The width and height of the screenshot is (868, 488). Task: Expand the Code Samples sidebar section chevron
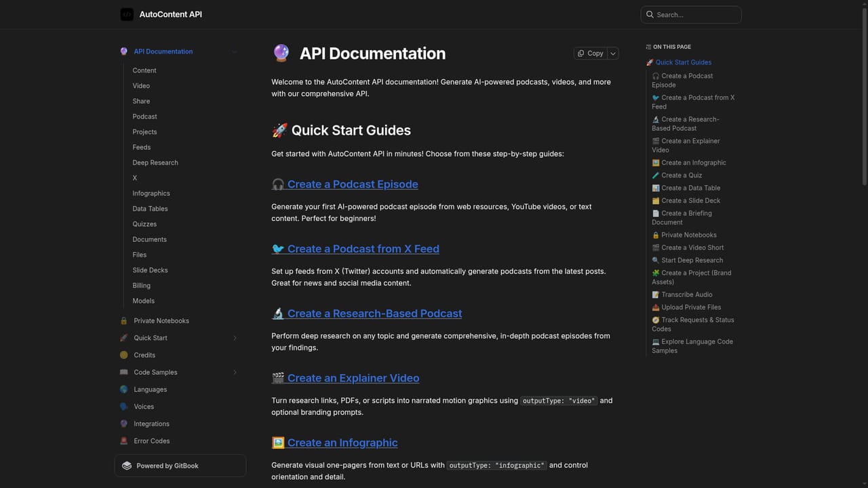tap(235, 372)
